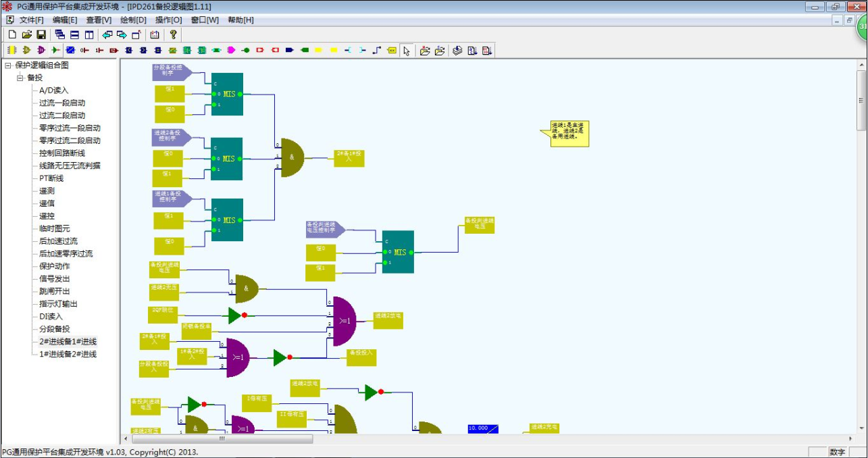Screen dimensions: 868x458
Task: Select the purple OR gate tool
Action: point(41,51)
